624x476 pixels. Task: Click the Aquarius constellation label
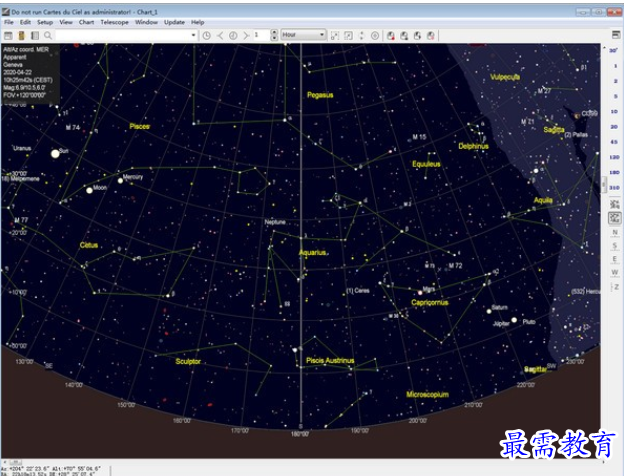point(312,252)
